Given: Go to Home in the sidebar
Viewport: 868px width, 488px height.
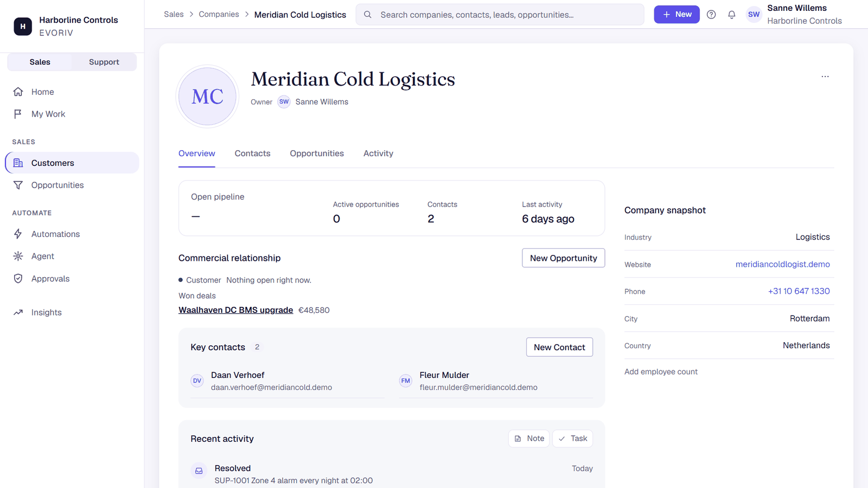Looking at the screenshot, I should pyautogui.click(x=72, y=92).
